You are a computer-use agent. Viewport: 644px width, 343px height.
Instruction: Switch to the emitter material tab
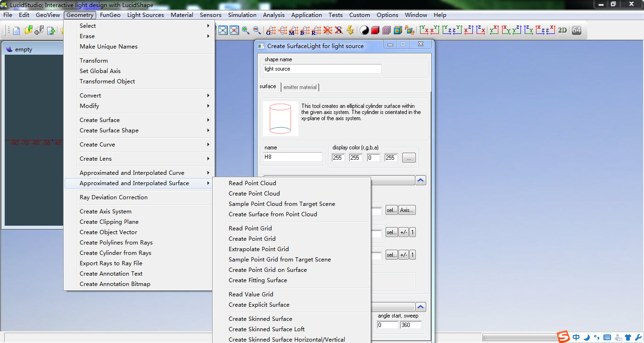(300, 87)
